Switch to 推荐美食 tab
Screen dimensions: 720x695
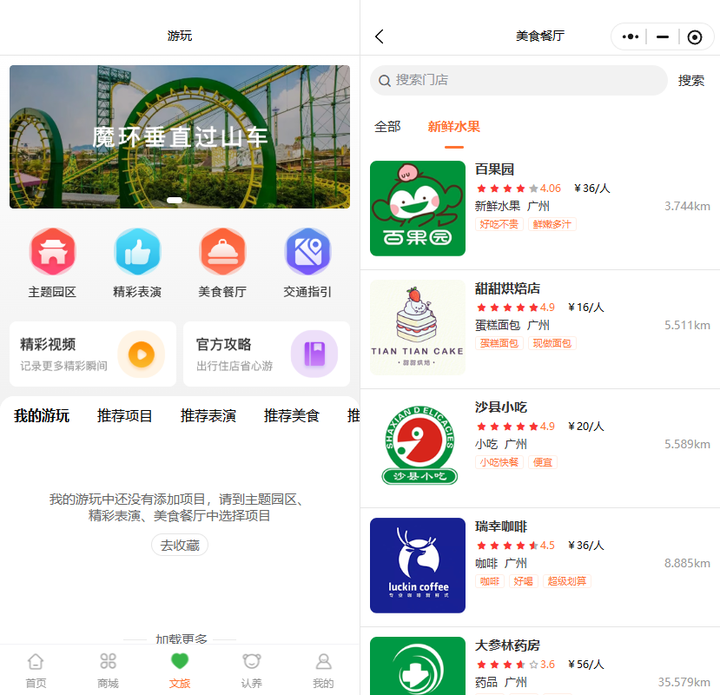[292, 416]
